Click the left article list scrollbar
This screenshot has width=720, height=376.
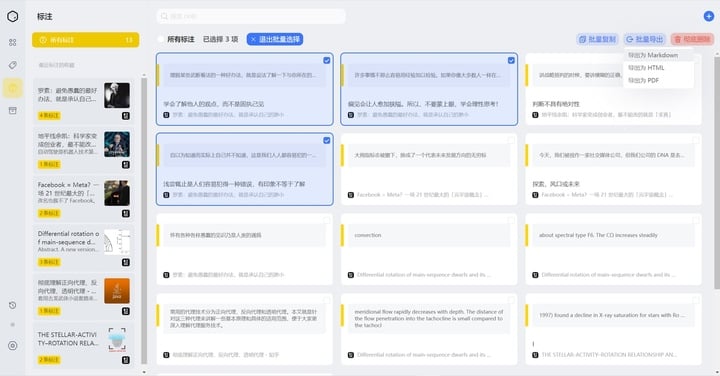click(x=144, y=220)
